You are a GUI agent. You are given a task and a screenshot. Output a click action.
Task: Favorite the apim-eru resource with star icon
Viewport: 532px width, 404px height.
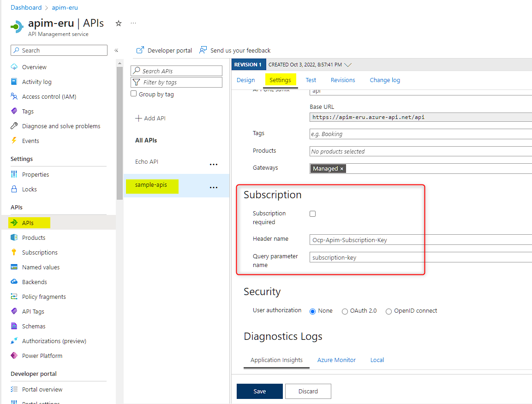pos(119,23)
